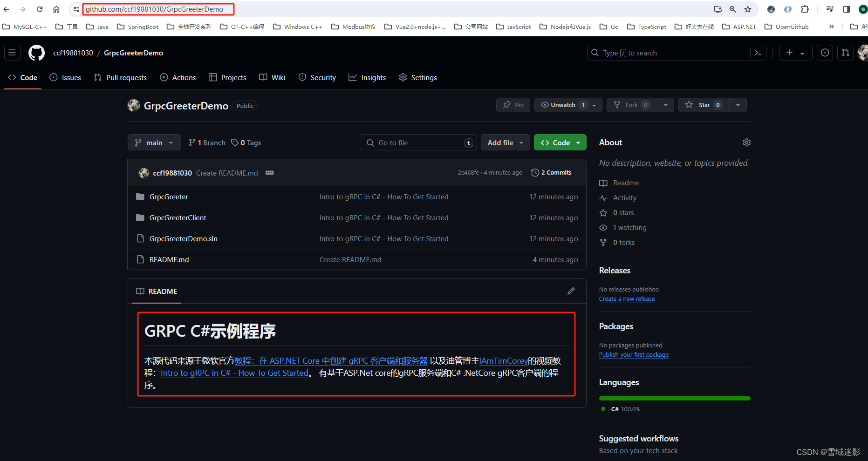The width and height of the screenshot is (868, 461).
Task: Open the main branch selector dropdown
Action: point(154,142)
